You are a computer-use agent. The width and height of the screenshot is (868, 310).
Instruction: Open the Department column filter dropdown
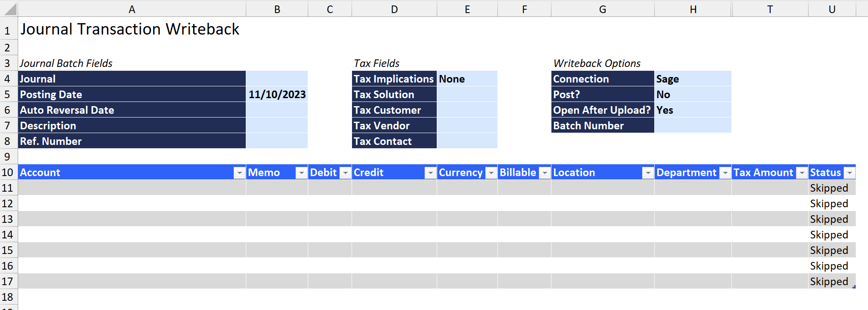(725, 173)
